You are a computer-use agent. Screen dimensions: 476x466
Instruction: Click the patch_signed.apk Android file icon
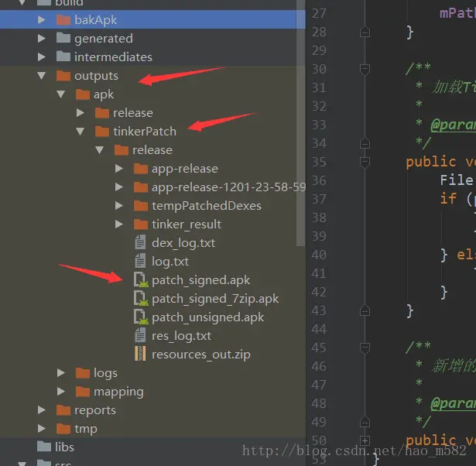click(x=141, y=280)
